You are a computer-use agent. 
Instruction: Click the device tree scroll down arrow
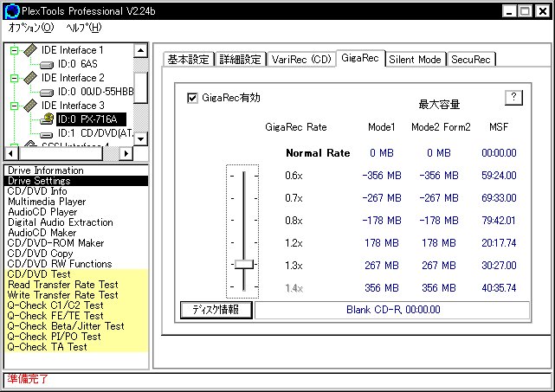141,138
